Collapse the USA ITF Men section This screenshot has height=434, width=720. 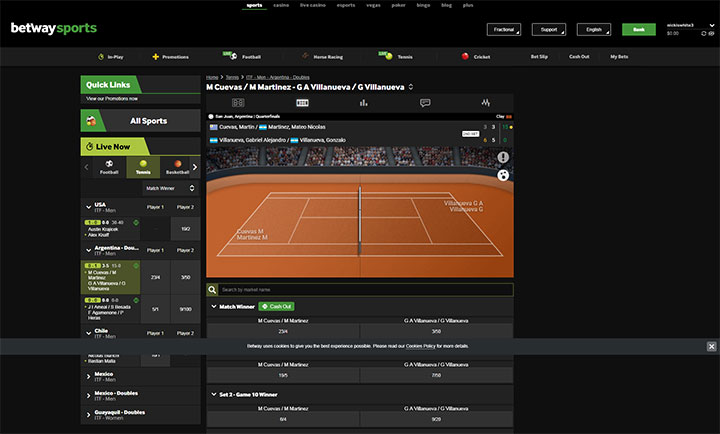click(x=89, y=207)
